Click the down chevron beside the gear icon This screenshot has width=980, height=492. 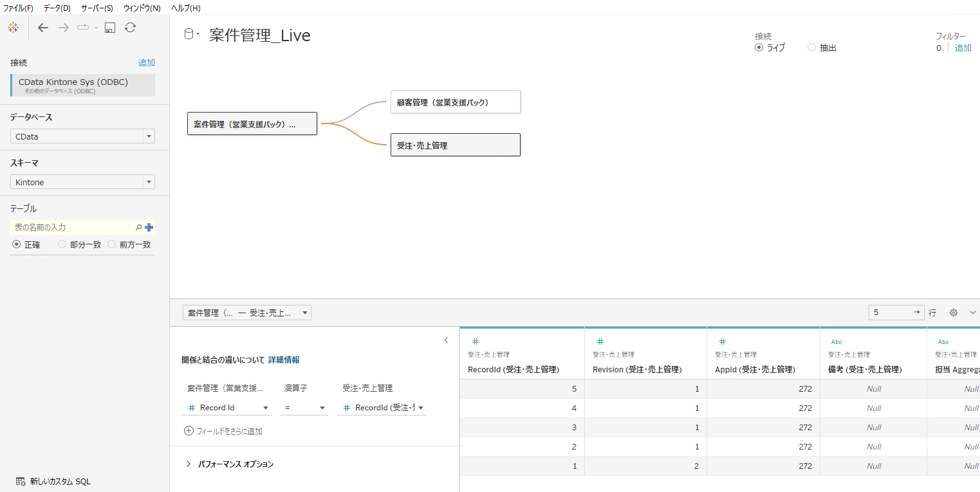[x=973, y=313]
